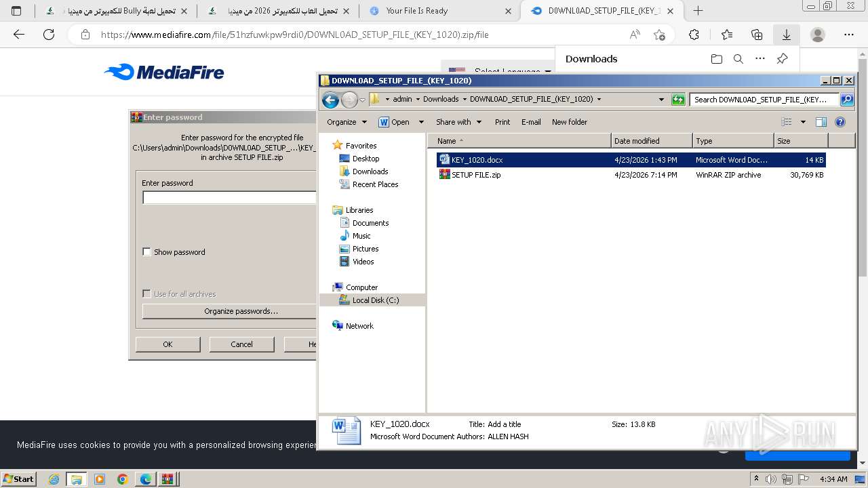Expand Downloads breadcrumb dropdown arrow

[x=464, y=100]
